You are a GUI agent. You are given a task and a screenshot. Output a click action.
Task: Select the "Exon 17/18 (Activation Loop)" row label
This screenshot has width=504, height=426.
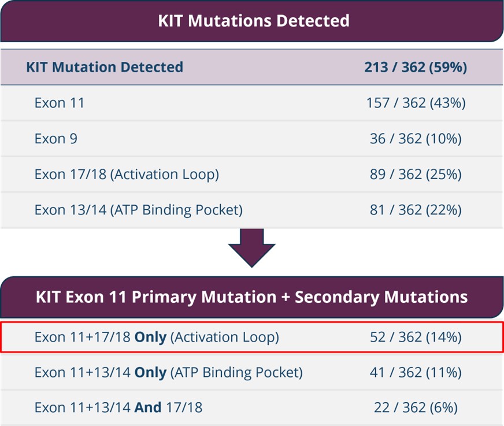[127, 174]
